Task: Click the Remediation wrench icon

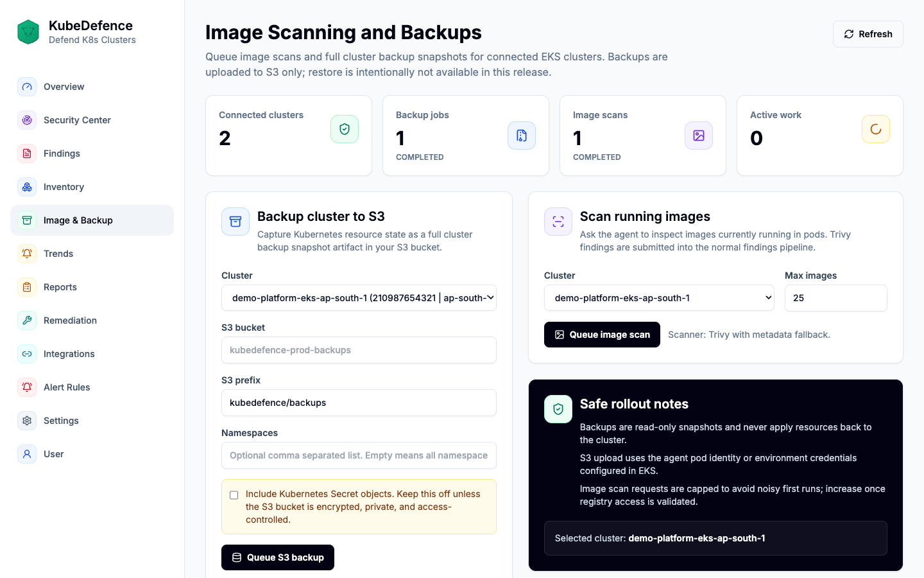Action: (x=27, y=320)
